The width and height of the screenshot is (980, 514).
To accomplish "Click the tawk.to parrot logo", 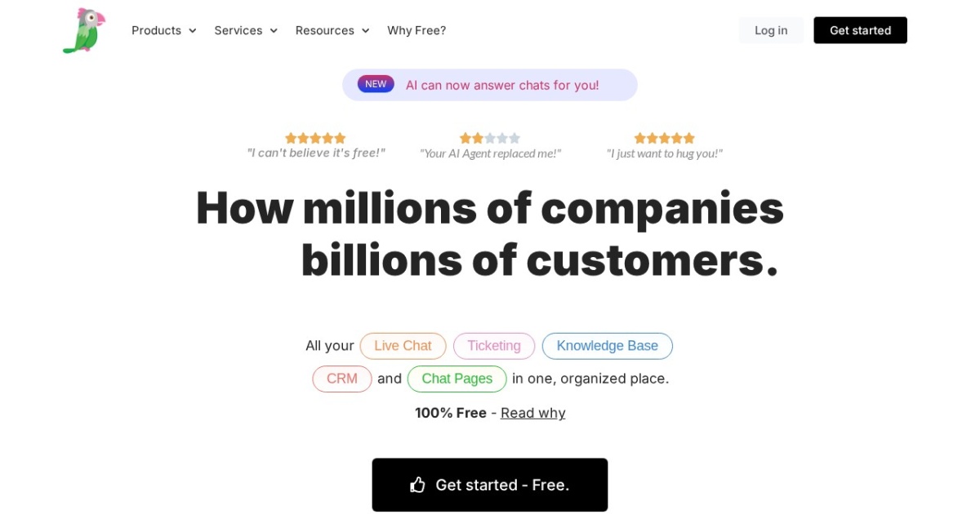I will click(82, 30).
